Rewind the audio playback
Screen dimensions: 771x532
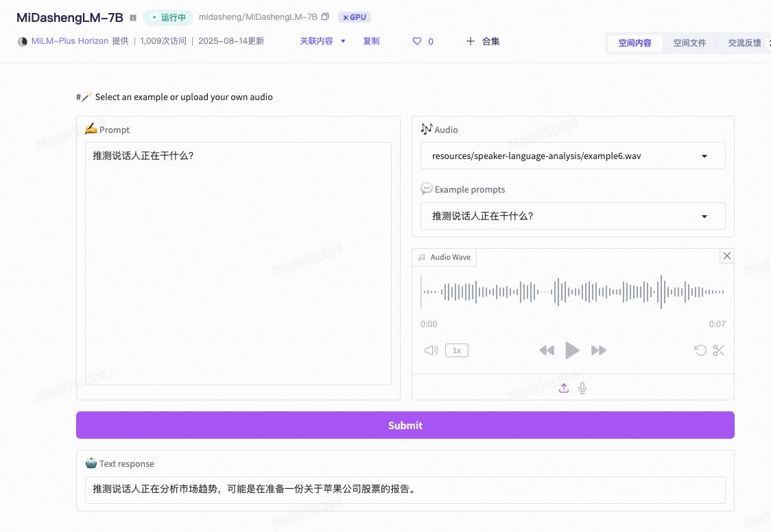(x=547, y=350)
